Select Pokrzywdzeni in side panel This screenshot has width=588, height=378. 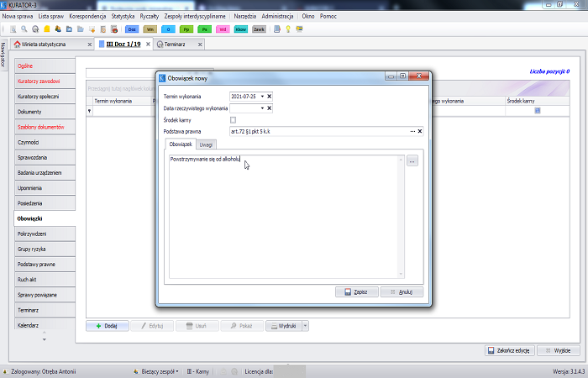click(45, 234)
